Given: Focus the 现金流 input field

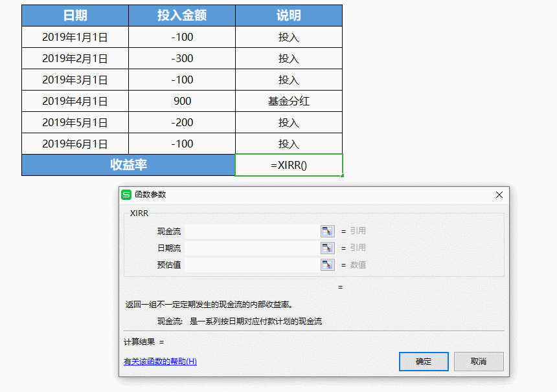Looking at the screenshot, I should click(x=252, y=232).
